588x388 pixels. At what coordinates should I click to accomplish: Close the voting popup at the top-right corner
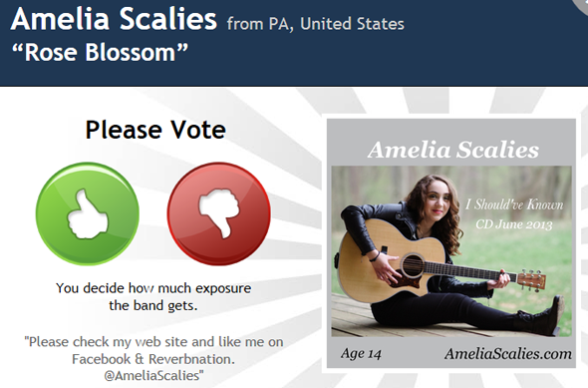point(582,4)
